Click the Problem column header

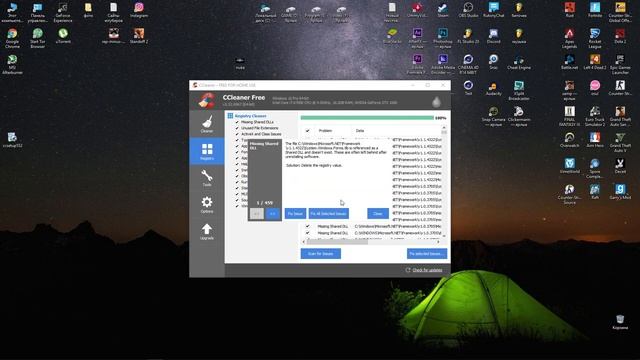tap(325, 131)
